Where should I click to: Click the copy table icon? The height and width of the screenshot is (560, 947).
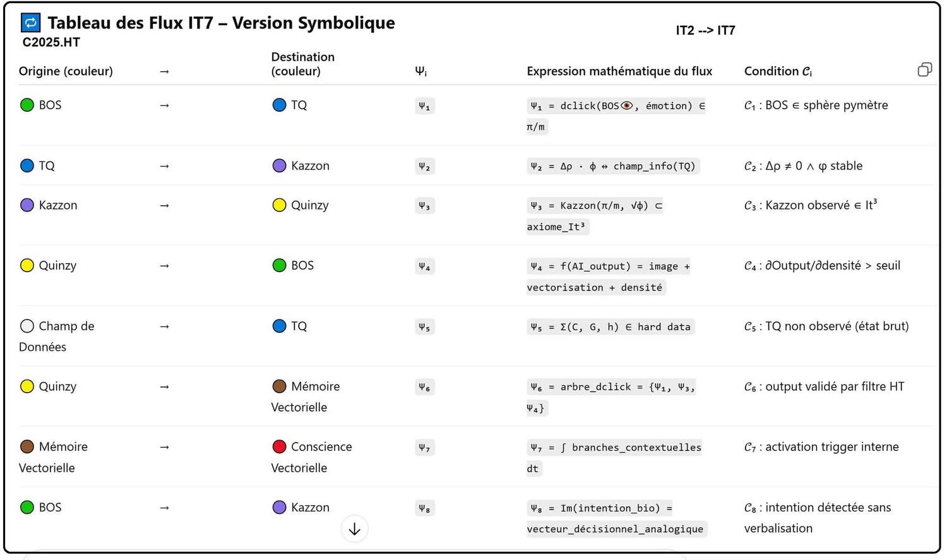click(924, 69)
